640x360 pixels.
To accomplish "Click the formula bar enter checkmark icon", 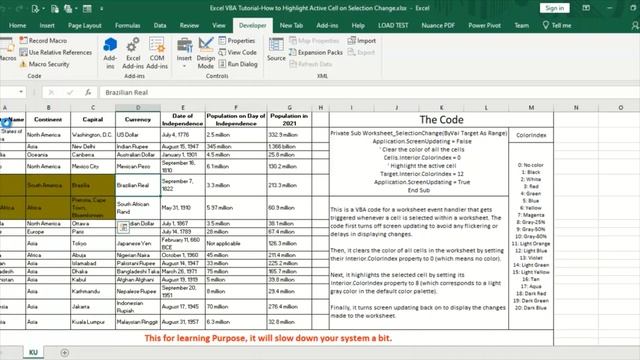I will (70, 92).
